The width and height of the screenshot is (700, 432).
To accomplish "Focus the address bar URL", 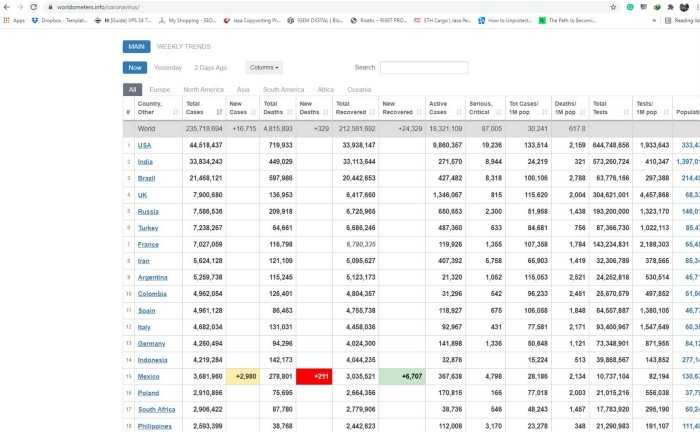I will [x=98, y=7].
